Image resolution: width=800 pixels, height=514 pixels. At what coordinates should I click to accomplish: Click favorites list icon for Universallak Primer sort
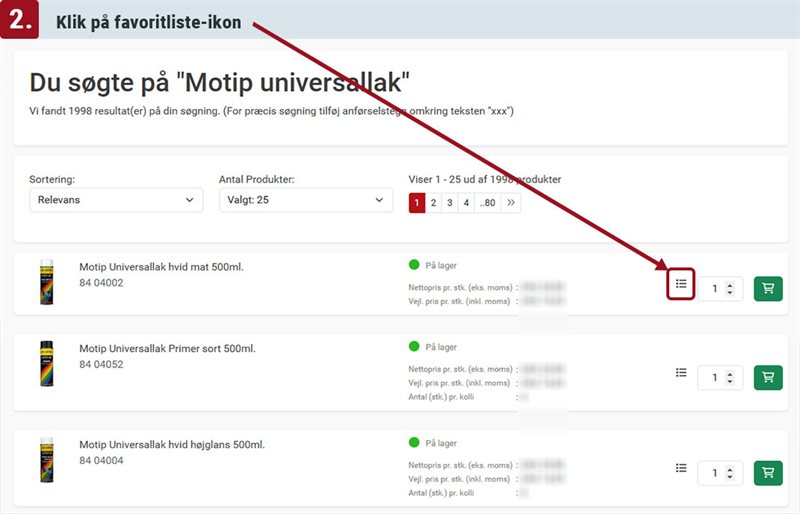[x=681, y=372]
